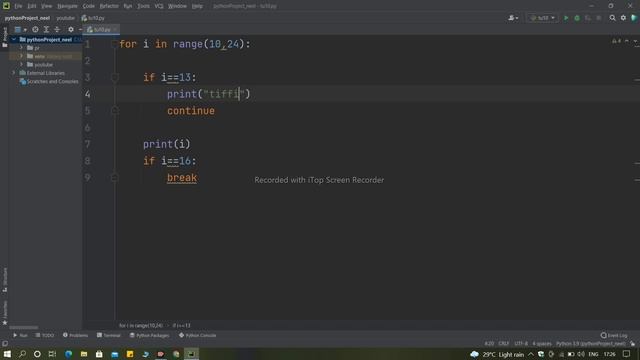640x360 pixels.
Task: Click the 4 spaces indent status entry
Action: click(542, 344)
